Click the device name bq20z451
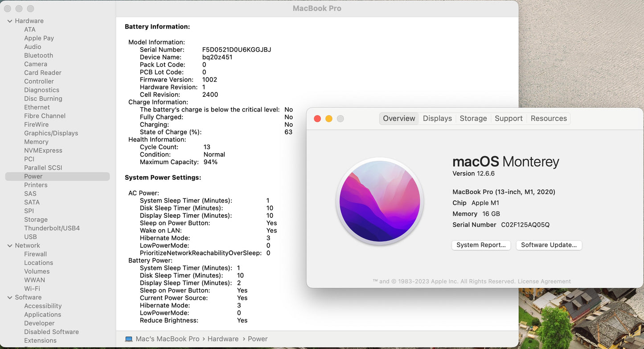Viewport: 644px width, 349px height. (x=217, y=57)
